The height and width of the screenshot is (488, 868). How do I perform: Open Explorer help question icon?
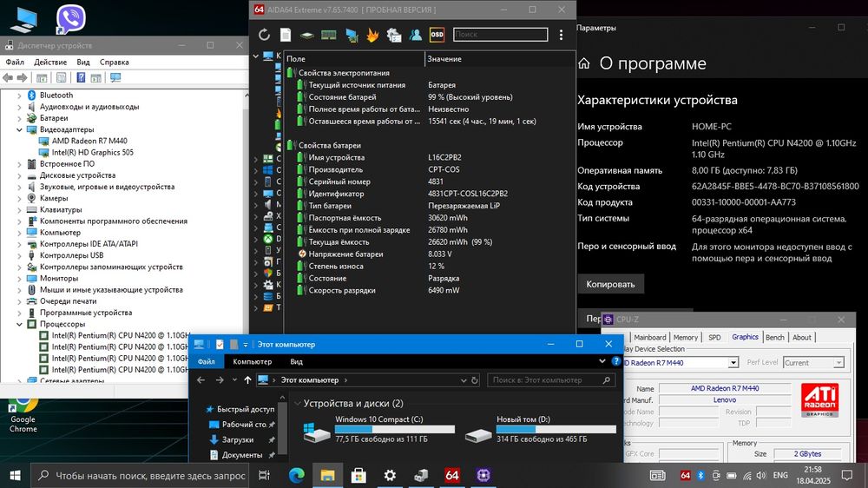pos(615,361)
